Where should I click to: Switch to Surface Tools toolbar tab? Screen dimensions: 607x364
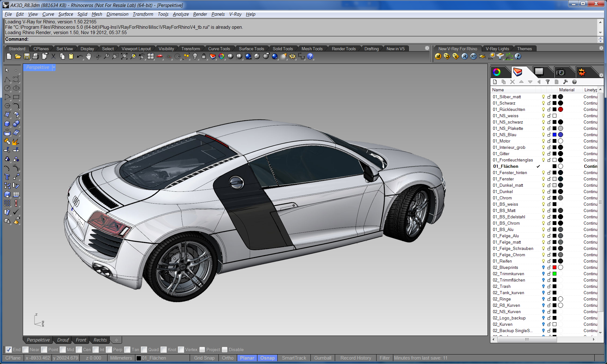coord(251,49)
